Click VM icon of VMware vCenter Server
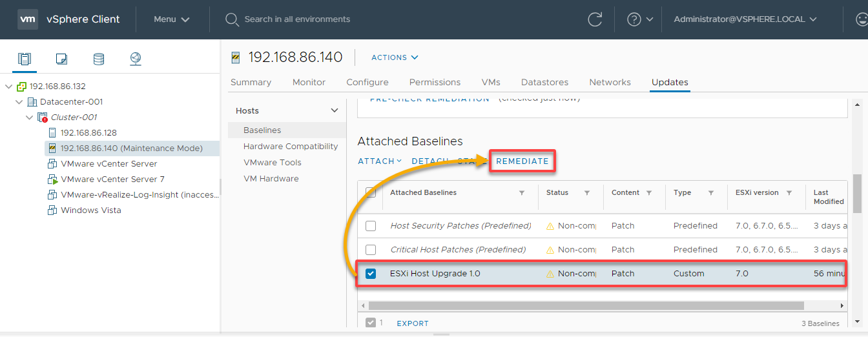 [x=53, y=164]
